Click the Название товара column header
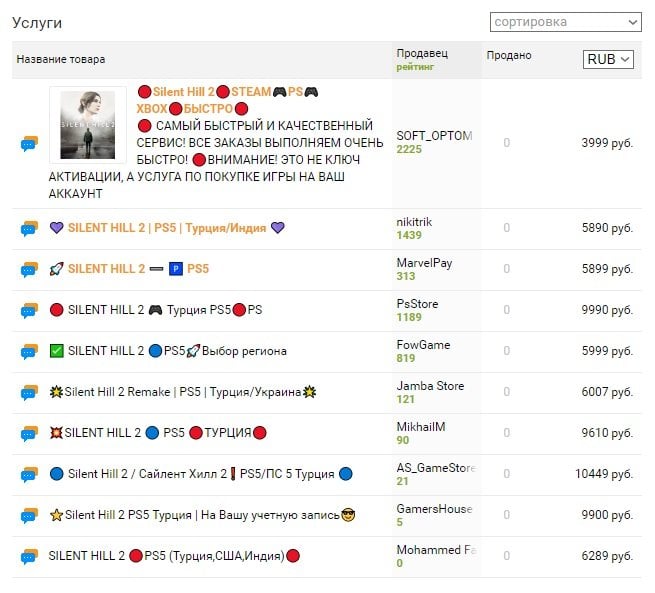Image resolution: width=655 pixels, height=593 pixels. (61, 59)
